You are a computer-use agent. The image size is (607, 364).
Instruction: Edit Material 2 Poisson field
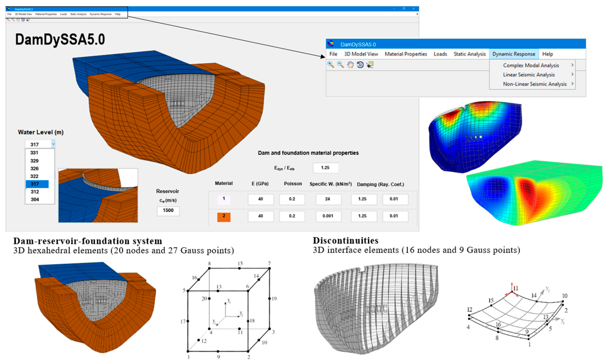tap(292, 216)
